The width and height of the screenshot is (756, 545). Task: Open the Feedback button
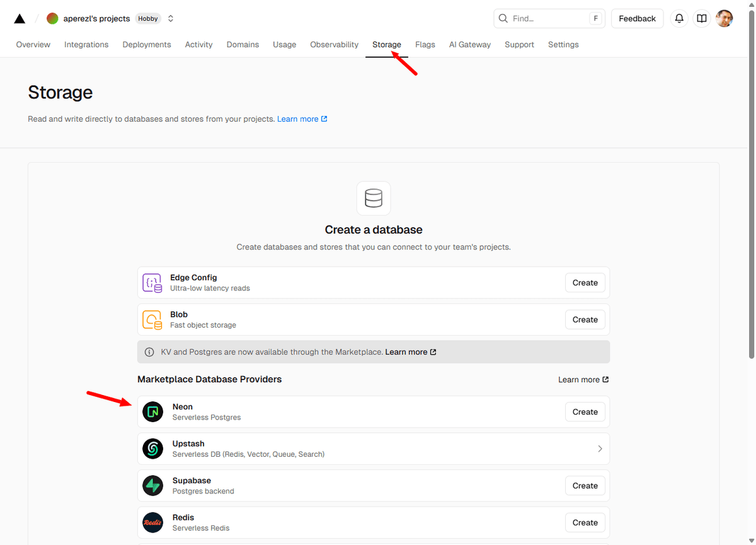[x=637, y=19]
